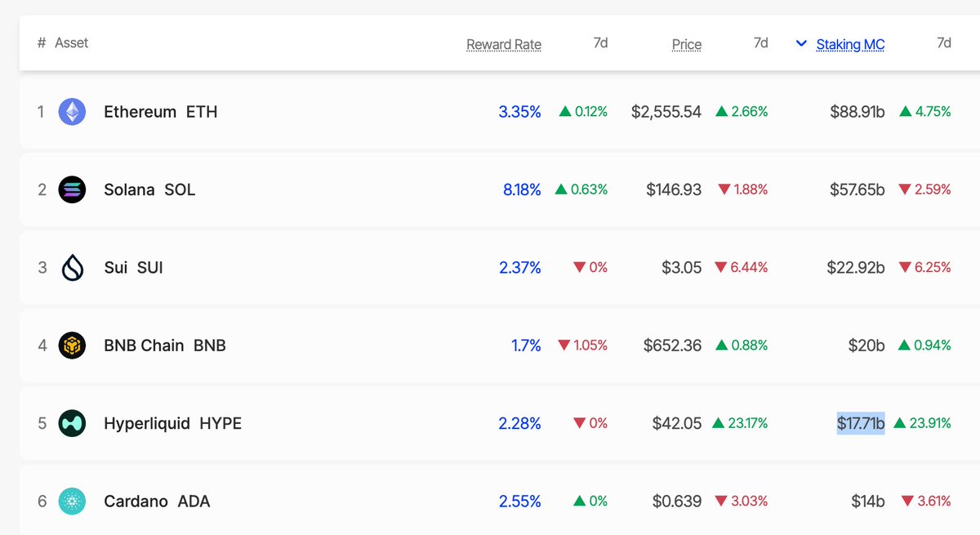Click Ethereum's 2.66% price change
The width and height of the screenshot is (980, 535).
point(742,112)
